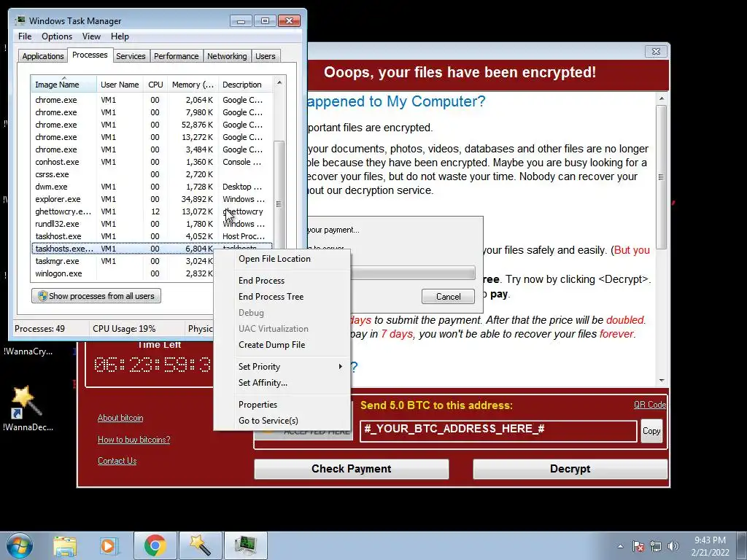Click the shield icon on Show processes button

(x=42, y=296)
